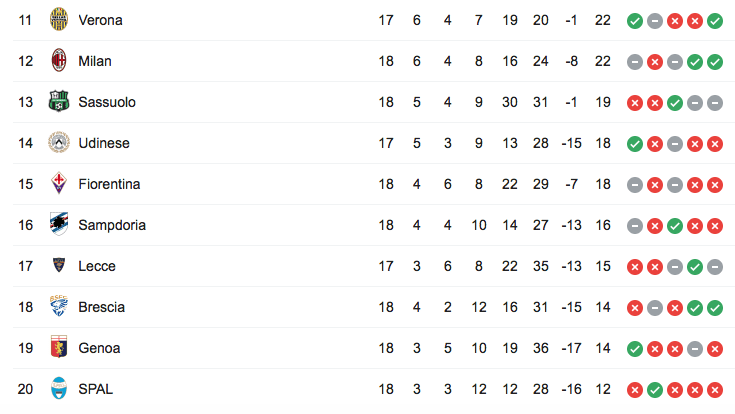Click the Brescia club crest icon
This screenshot has height=414, width=735.
click(x=59, y=307)
